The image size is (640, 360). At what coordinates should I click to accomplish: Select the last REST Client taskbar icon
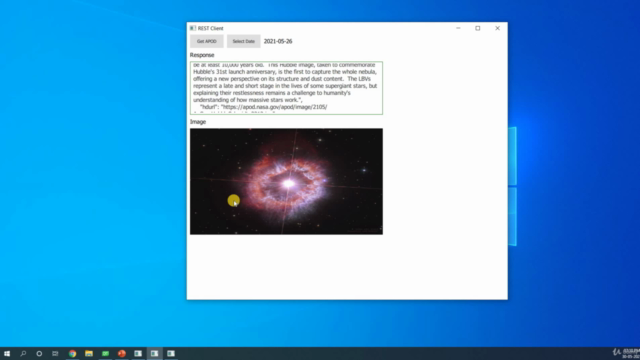pos(171,353)
